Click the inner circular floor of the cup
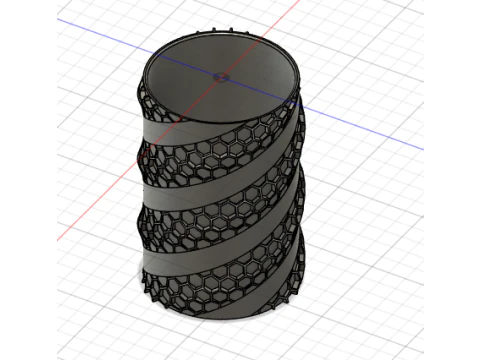 tap(221, 77)
